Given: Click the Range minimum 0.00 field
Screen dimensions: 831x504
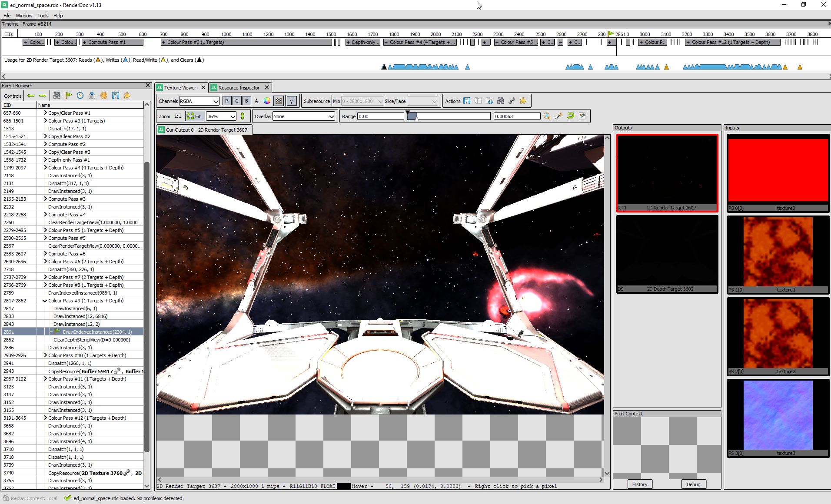Looking at the screenshot, I should [380, 116].
